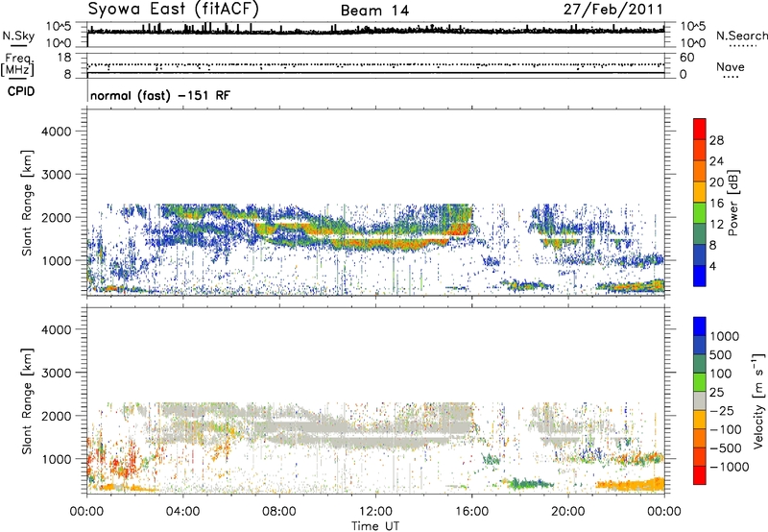Pick the gray -25 to 25 velocity segment
Image resolution: width=768 pixels, height=532 pixels.
[x=700, y=400]
